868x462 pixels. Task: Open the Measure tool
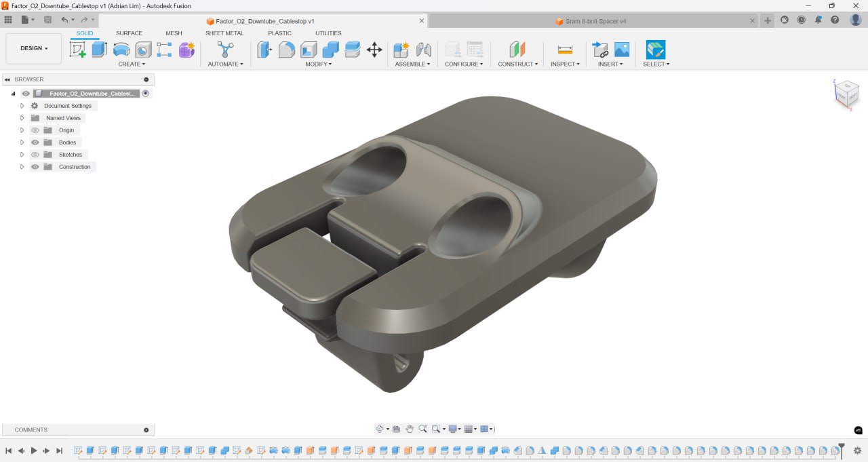[565, 50]
